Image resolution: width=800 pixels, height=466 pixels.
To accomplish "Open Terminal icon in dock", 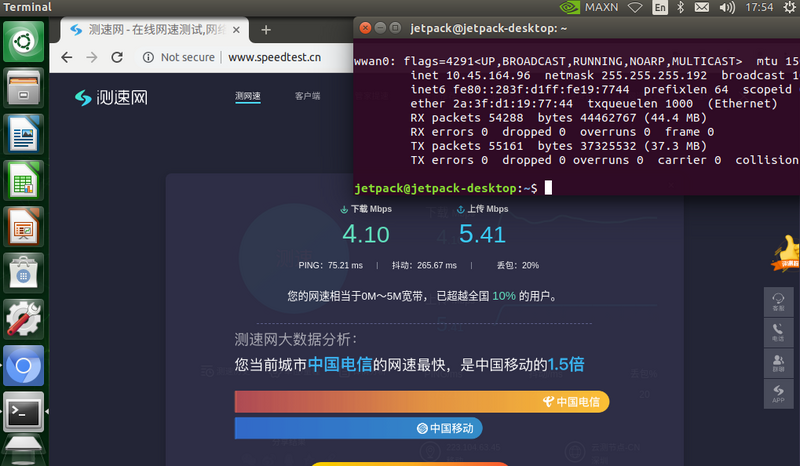I will coord(23,412).
